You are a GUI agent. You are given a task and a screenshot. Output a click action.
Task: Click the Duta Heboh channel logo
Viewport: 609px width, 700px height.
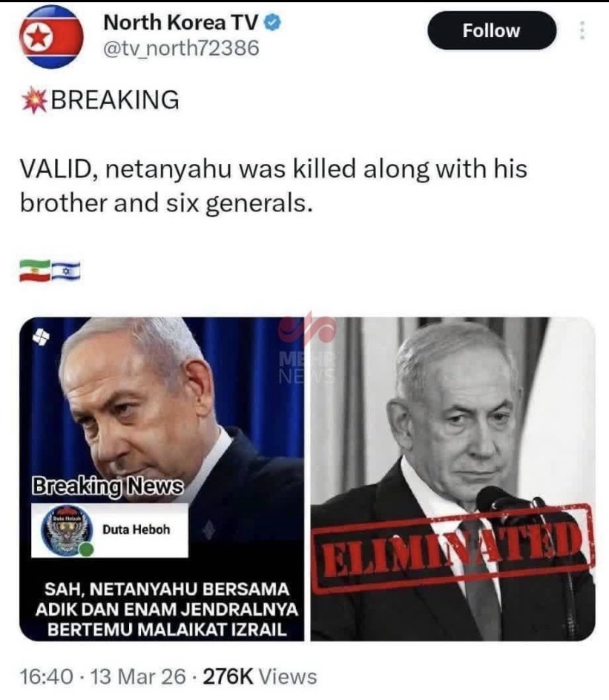tap(67, 531)
